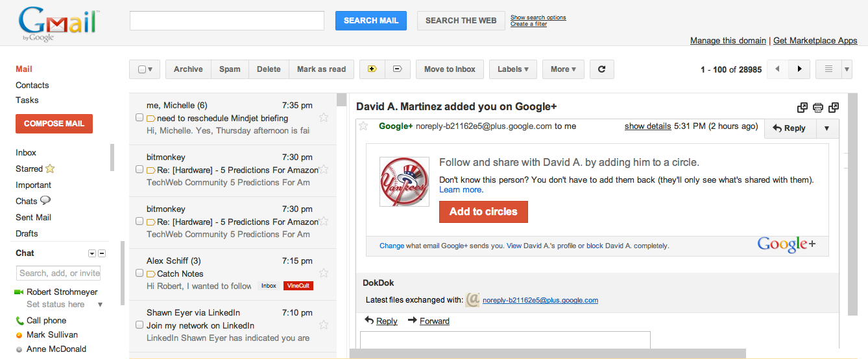Open the Set status here dropdown
Screen dimensions: 868x359
[100, 305]
